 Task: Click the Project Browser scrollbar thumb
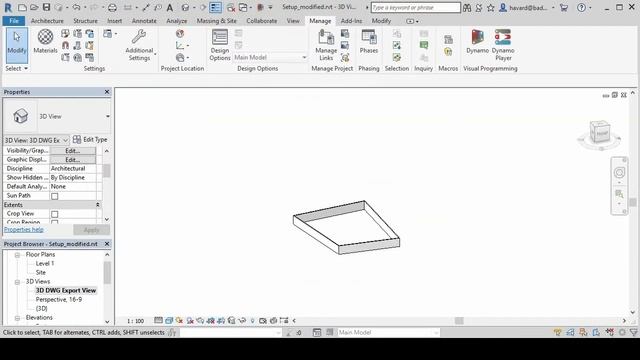107,273
